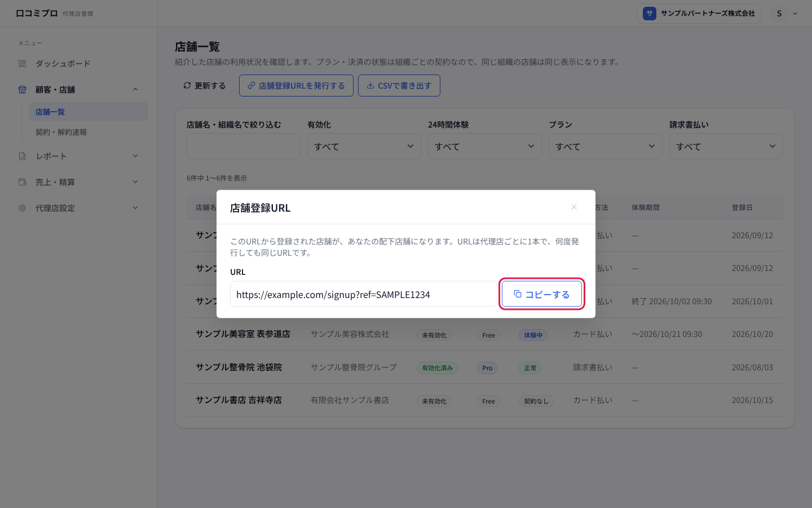Viewport: 812px width, 508px height.
Task: Click the 正常 status badge
Action: coord(530,368)
